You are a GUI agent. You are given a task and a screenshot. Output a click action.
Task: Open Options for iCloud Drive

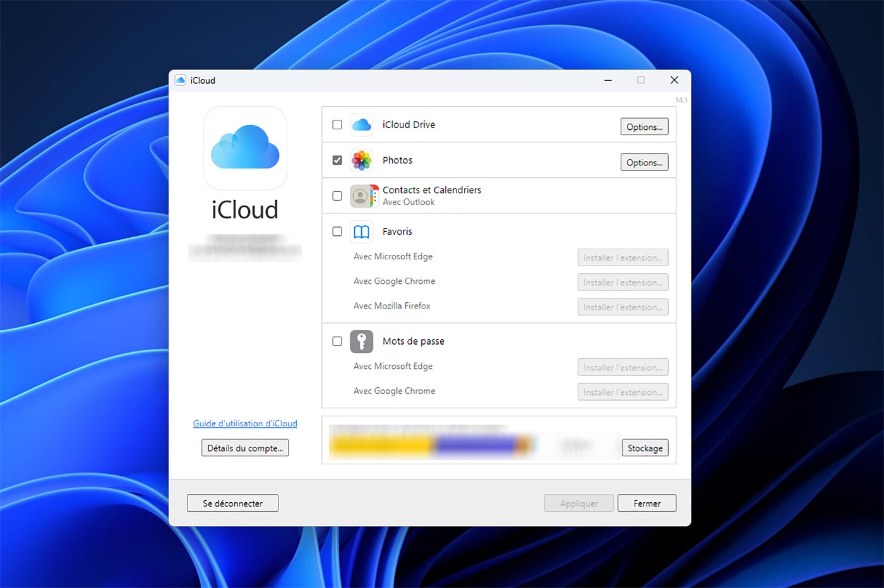coord(644,127)
